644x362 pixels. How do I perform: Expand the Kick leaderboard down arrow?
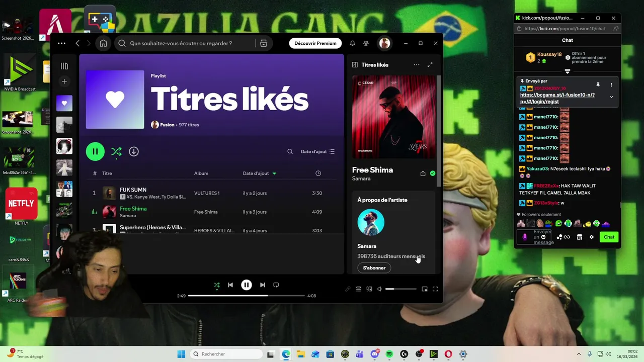pos(568,71)
